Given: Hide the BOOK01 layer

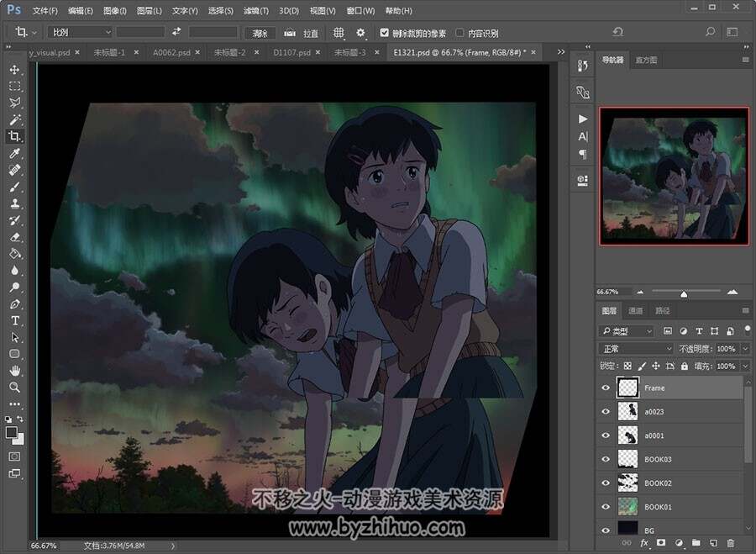Looking at the screenshot, I should 606,507.
